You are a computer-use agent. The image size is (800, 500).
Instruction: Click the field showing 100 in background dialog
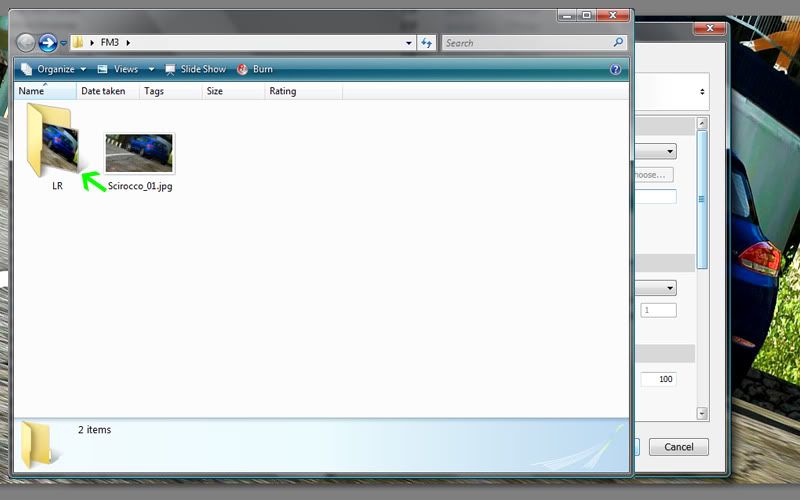[x=659, y=379]
